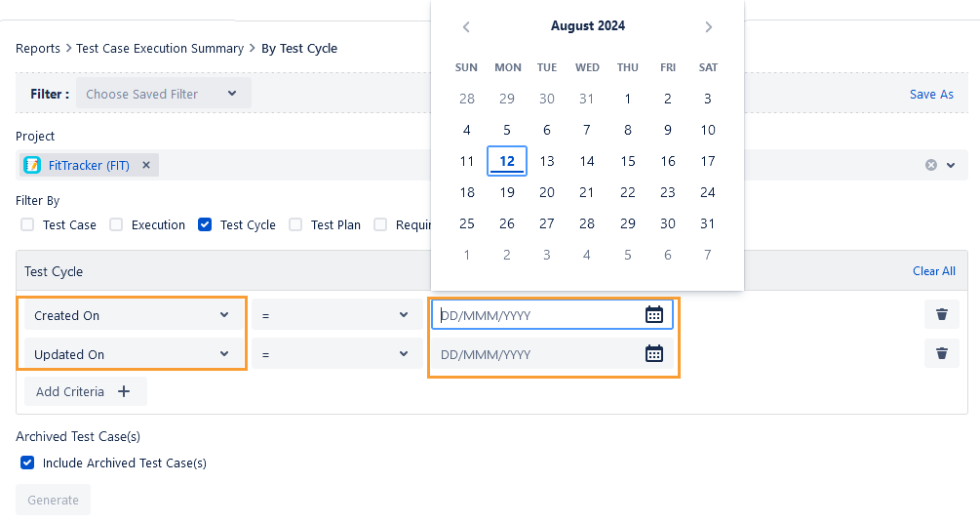Open calendar icon in Created On date field
The width and height of the screenshot is (980, 523).
pos(654,314)
